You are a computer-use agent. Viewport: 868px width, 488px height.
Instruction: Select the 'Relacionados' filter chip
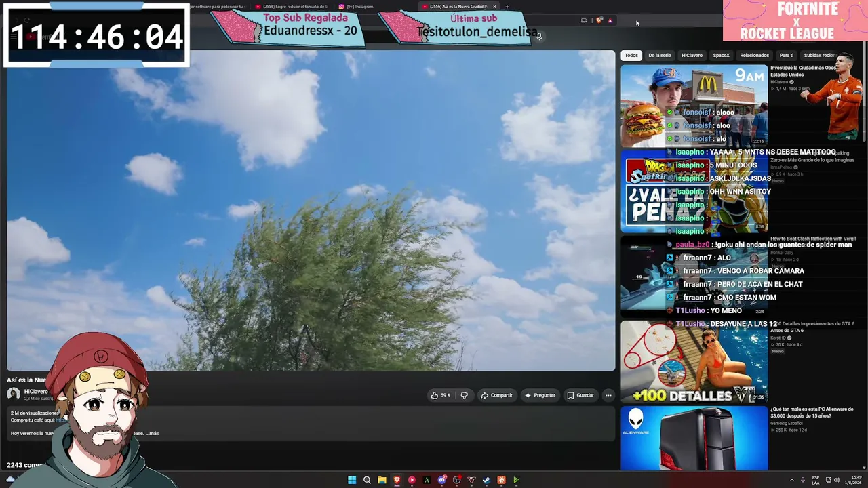pyautogui.click(x=754, y=55)
